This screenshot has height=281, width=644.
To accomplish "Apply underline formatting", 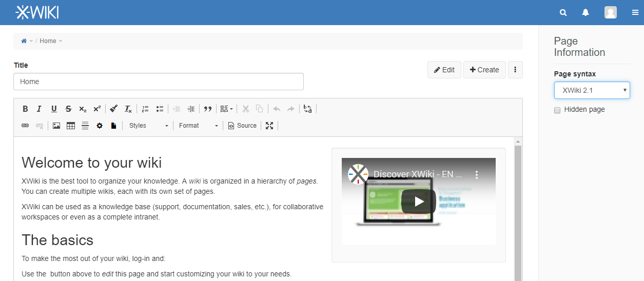I will click(54, 109).
